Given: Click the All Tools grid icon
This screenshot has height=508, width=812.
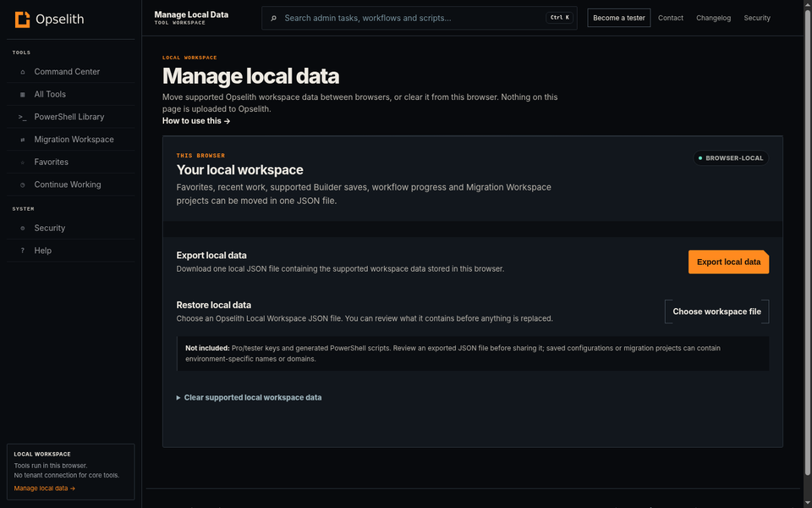Looking at the screenshot, I should 22,94.
